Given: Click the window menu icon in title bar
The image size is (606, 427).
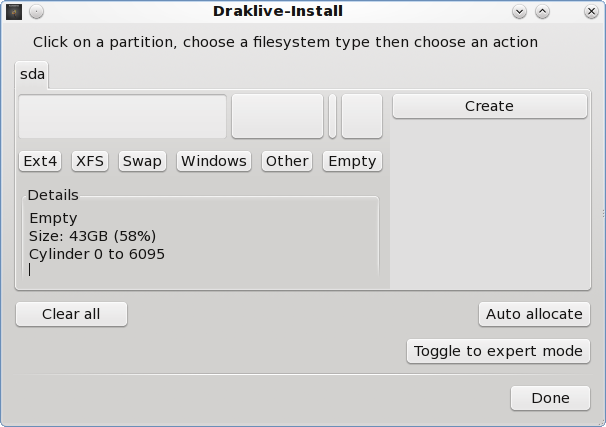Looking at the screenshot, I should coord(13,12).
